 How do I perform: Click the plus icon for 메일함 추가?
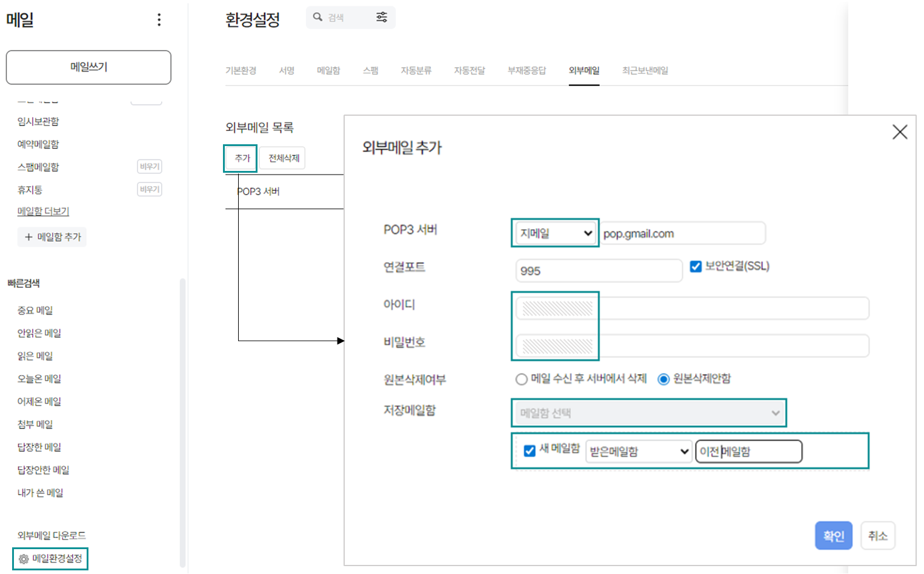[28, 237]
